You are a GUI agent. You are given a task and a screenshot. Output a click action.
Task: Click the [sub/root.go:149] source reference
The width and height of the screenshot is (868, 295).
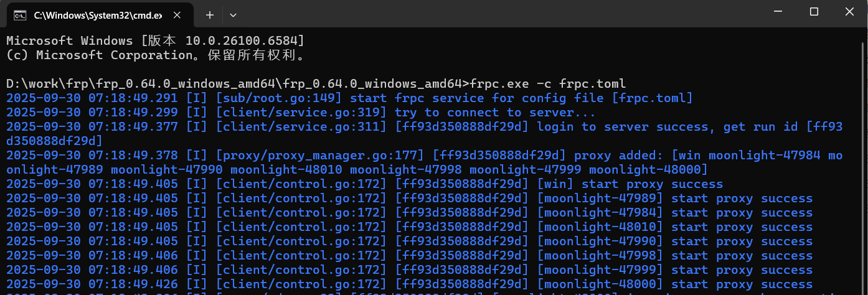[x=280, y=98]
